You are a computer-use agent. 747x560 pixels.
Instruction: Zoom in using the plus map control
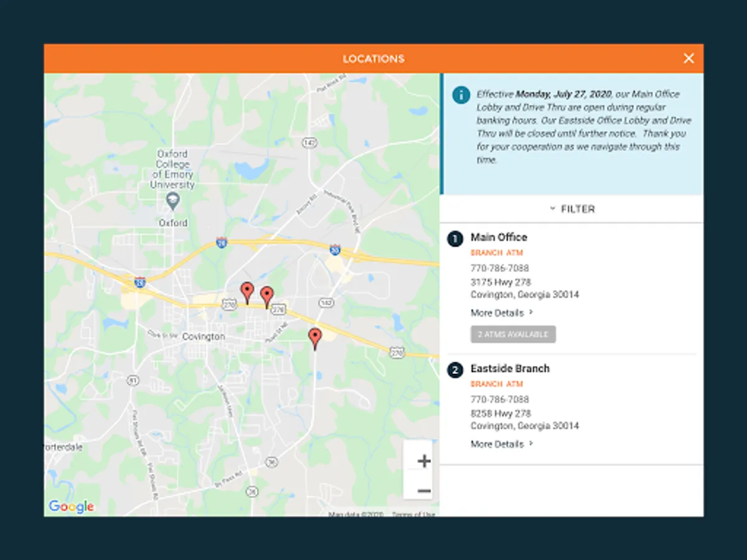tap(423, 460)
